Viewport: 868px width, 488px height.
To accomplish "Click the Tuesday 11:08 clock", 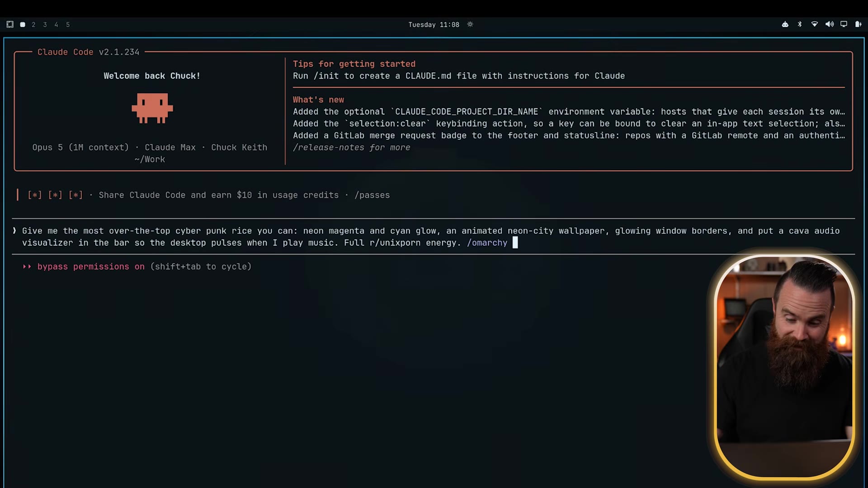I will pyautogui.click(x=434, y=25).
